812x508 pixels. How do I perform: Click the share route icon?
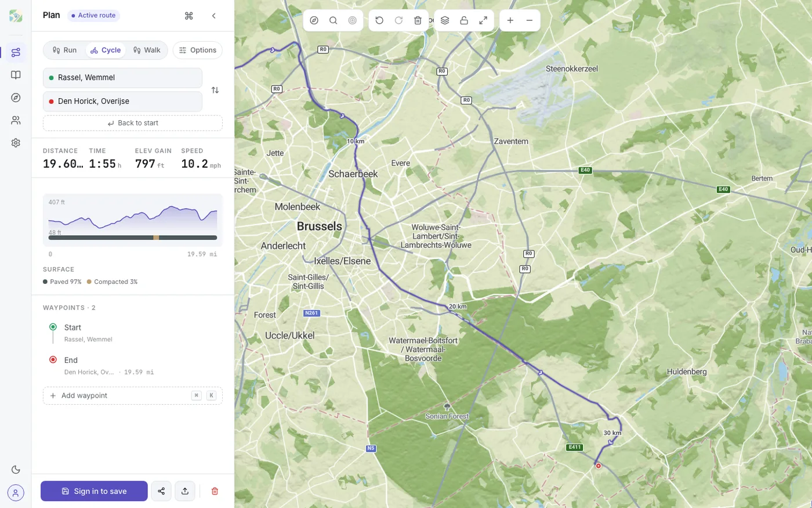click(x=161, y=491)
